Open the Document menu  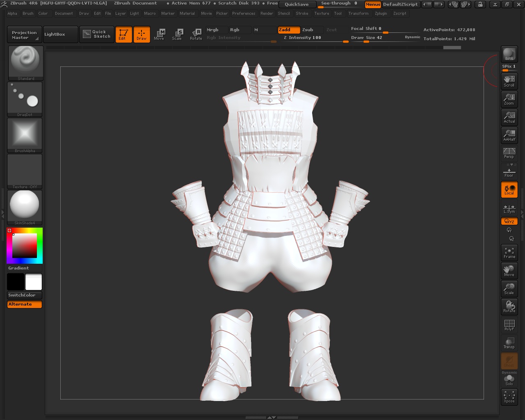tap(64, 14)
